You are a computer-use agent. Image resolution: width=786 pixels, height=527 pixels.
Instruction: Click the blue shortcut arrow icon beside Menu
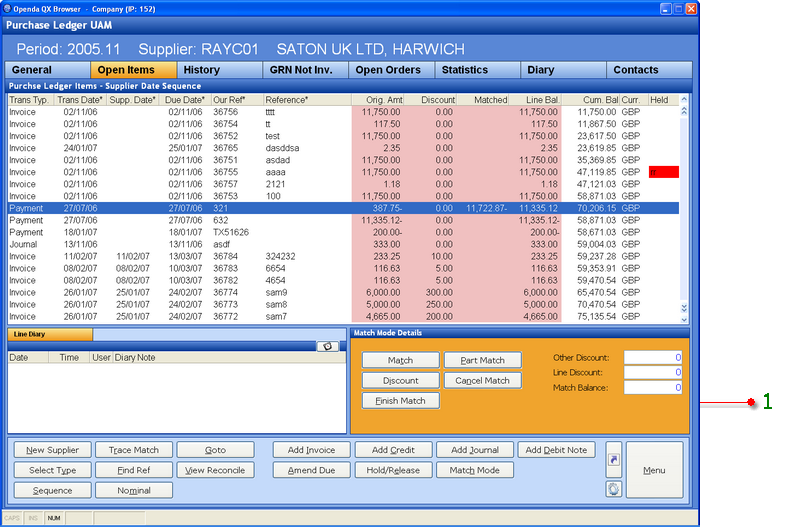click(614, 459)
